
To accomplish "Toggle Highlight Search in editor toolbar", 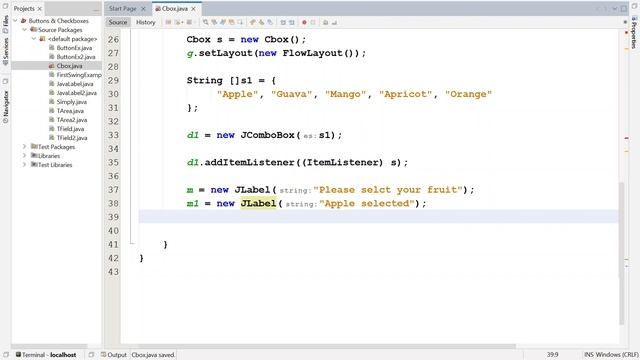I will pyautogui.click(x=231, y=22).
